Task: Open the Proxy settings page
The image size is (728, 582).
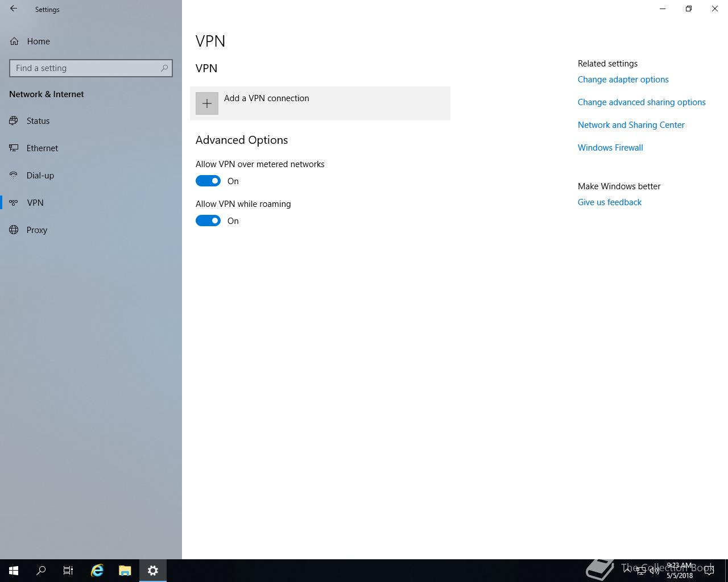Action: tap(91, 230)
